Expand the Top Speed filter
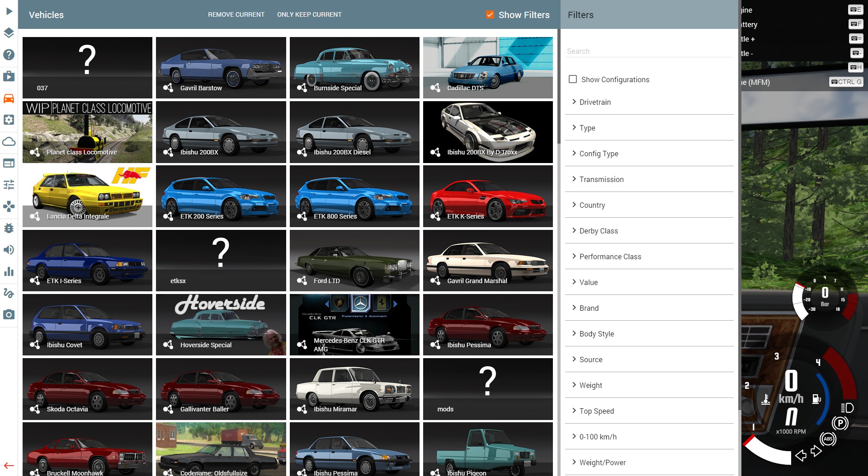 649,411
